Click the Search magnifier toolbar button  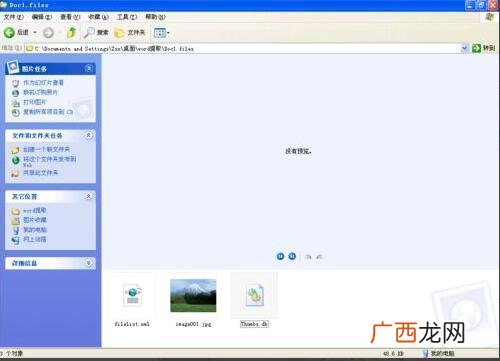pos(96,32)
